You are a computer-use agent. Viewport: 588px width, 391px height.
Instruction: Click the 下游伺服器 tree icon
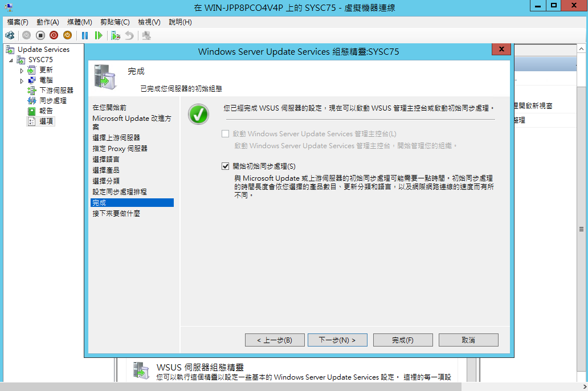click(32, 91)
